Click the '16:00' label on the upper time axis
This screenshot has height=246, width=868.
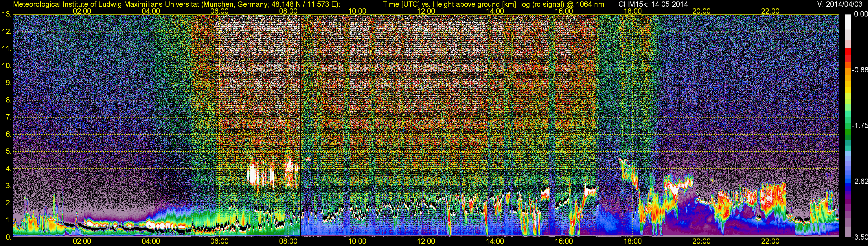click(x=564, y=11)
